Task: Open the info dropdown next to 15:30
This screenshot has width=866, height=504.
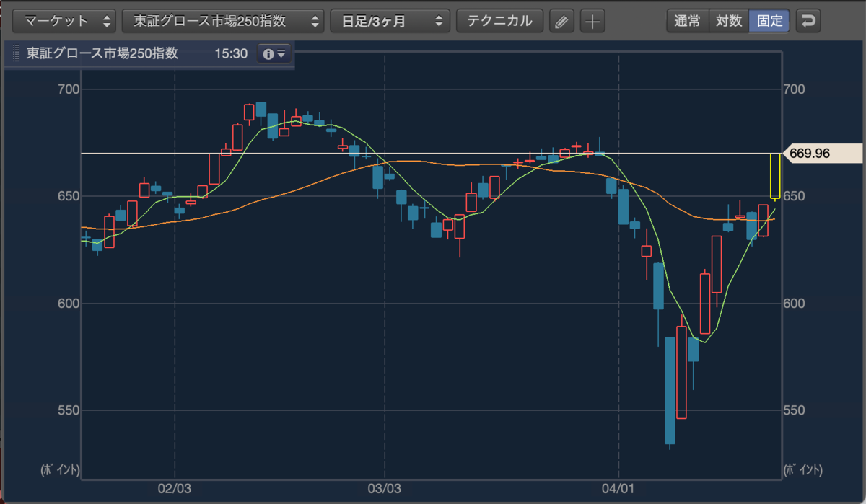Action: [x=275, y=54]
